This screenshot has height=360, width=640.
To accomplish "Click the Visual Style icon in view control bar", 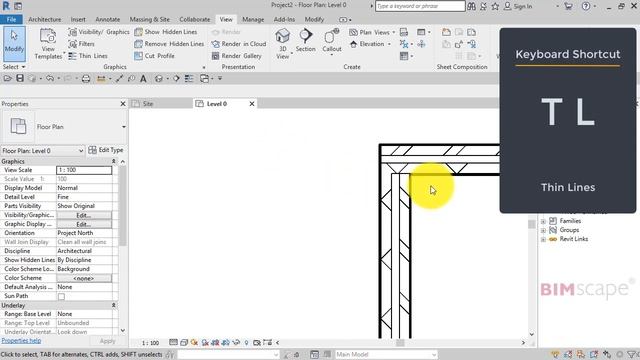I will click(x=184, y=342).
